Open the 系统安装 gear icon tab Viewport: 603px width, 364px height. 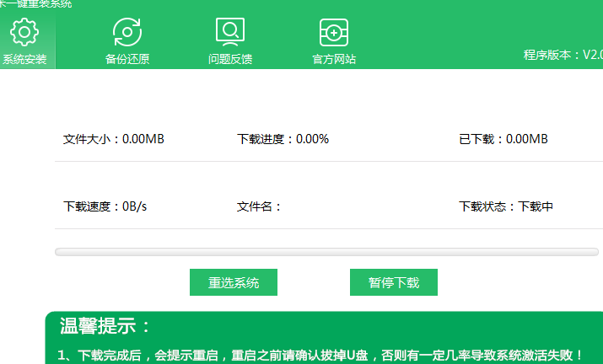pos(24,32)
